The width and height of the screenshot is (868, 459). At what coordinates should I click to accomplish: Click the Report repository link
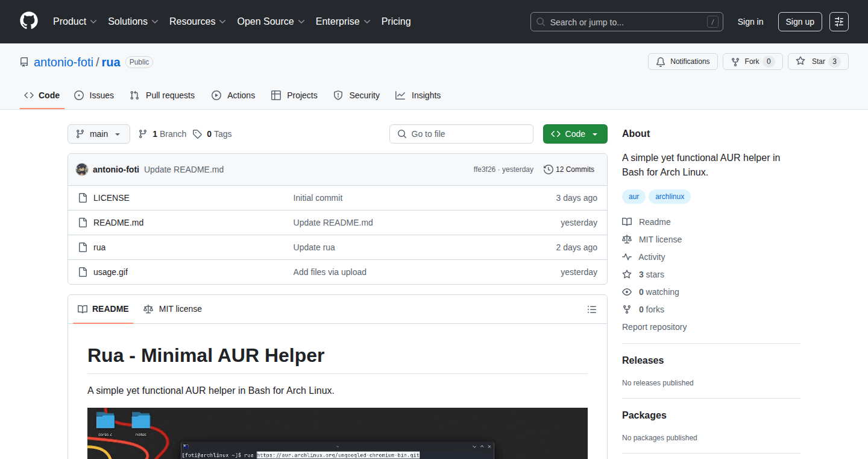[655, 327]
